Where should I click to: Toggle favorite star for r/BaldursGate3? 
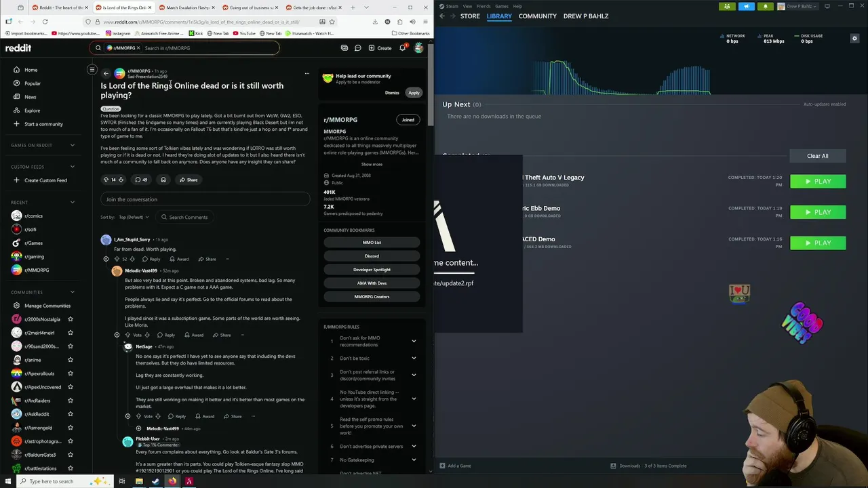coord(70,455)
